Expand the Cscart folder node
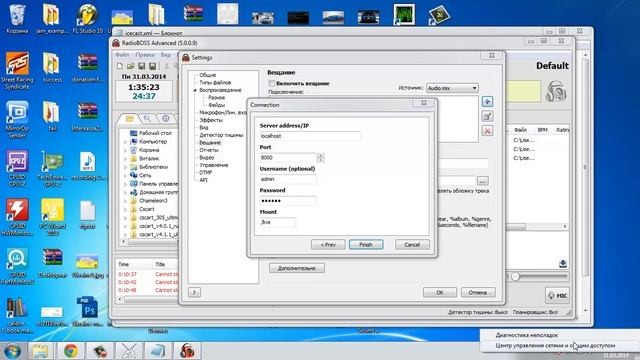 click(x=125, y=209)
